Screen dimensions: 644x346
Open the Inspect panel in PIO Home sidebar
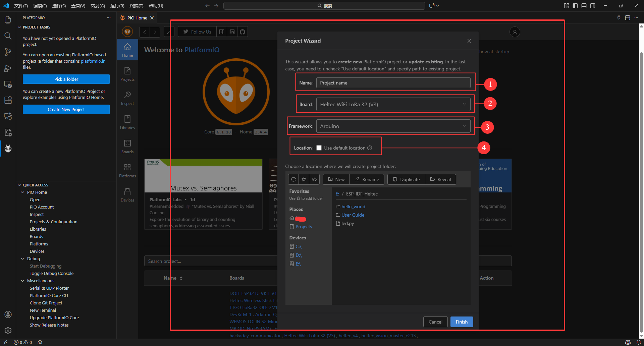tap(127, 98)
